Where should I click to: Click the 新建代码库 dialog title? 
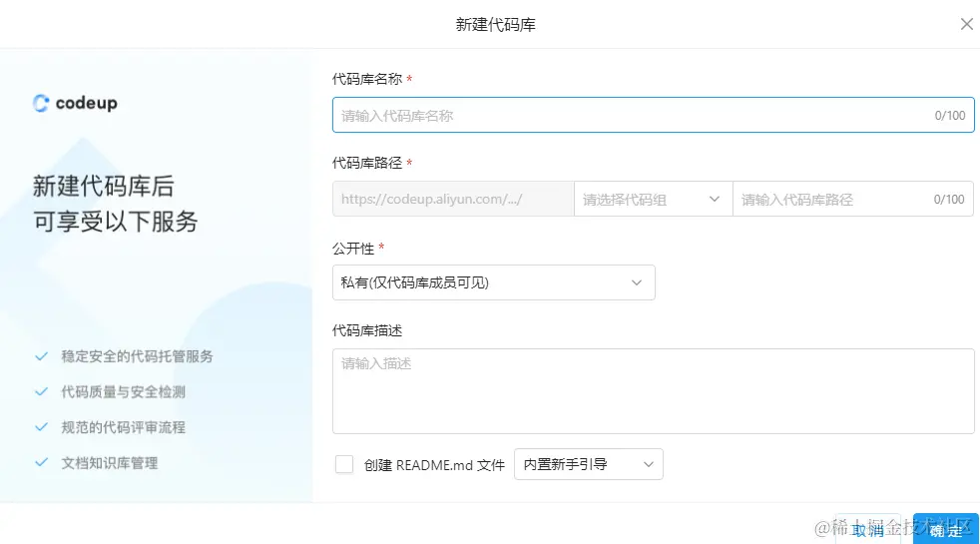(496, 24)
